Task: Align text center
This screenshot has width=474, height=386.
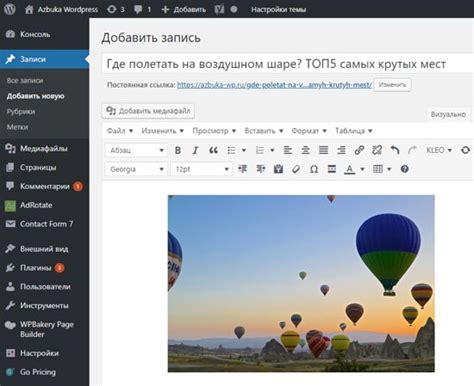Action: click(306, 150)
